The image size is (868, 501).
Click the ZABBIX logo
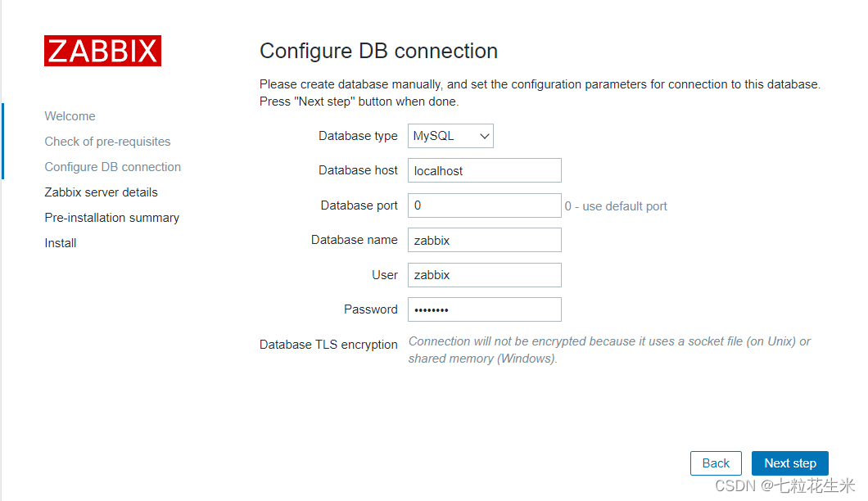(102, 51)
